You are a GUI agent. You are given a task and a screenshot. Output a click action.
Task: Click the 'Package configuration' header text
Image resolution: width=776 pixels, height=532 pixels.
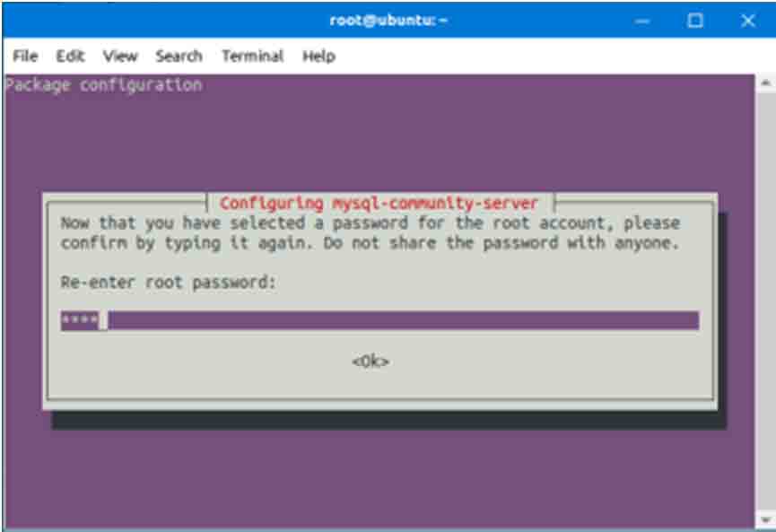103,85
